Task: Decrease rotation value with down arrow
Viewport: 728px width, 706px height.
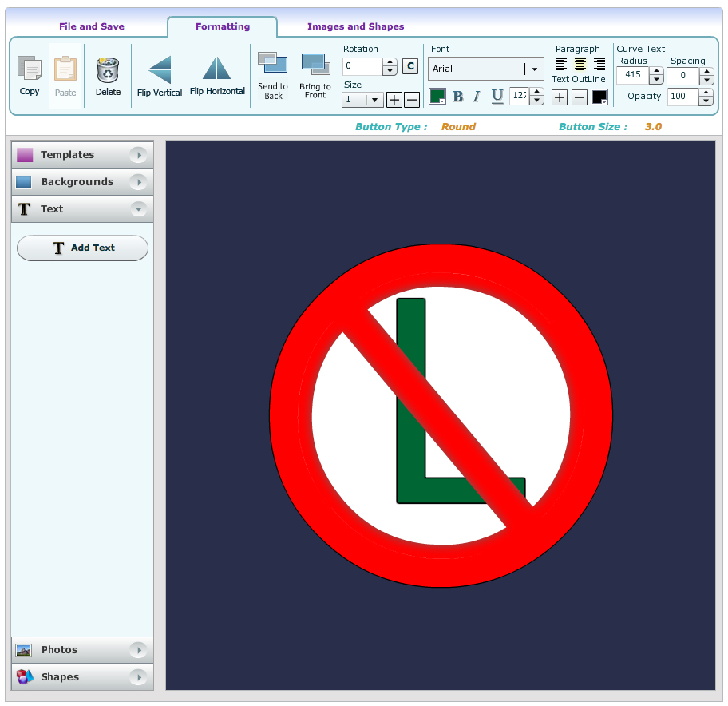Action: click(x=390, y=71)
